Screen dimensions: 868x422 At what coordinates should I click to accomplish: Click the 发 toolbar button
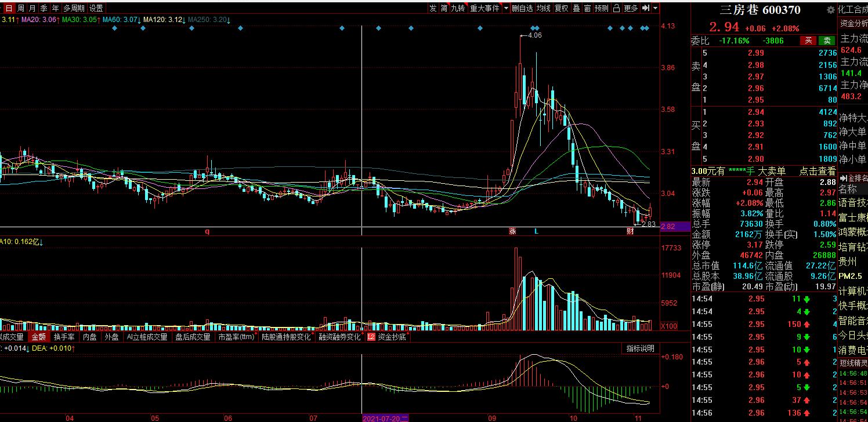(433, 8)
